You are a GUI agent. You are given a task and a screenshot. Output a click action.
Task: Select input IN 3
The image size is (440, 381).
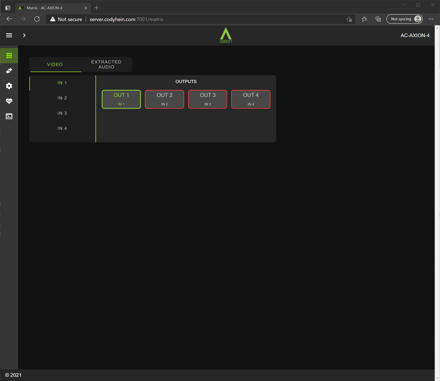62,113
